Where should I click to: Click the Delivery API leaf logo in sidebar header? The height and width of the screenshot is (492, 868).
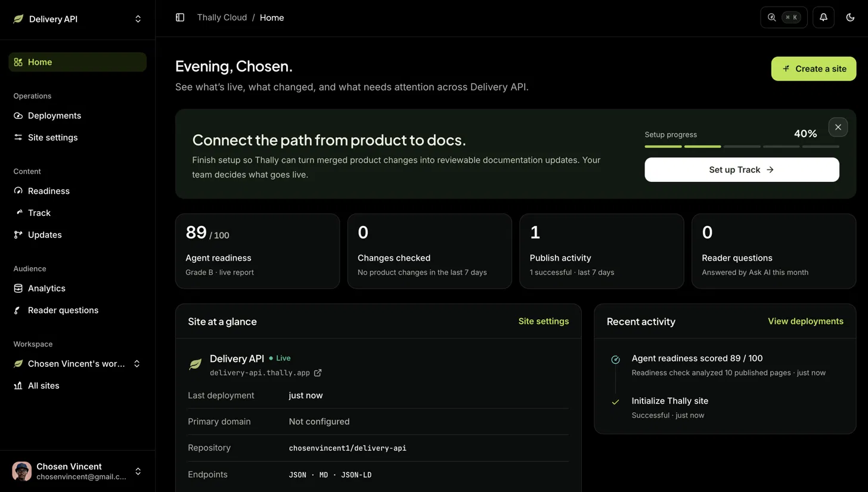pyautogui.click(x=18, y=19)
